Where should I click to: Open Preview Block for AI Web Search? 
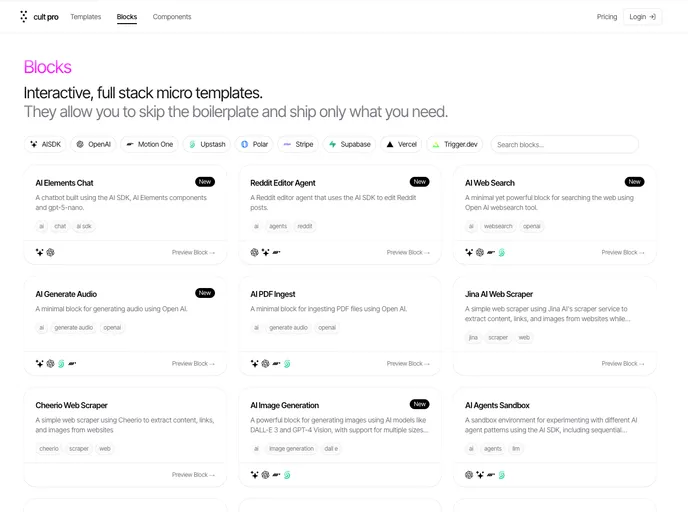(x=623, y=253)
